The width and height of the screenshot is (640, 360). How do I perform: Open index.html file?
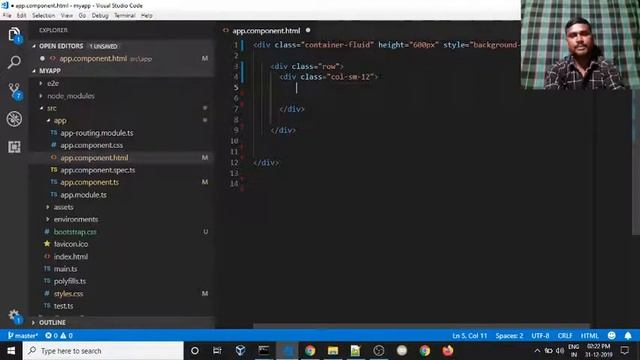pyautogui.click(x=71, y=256)
